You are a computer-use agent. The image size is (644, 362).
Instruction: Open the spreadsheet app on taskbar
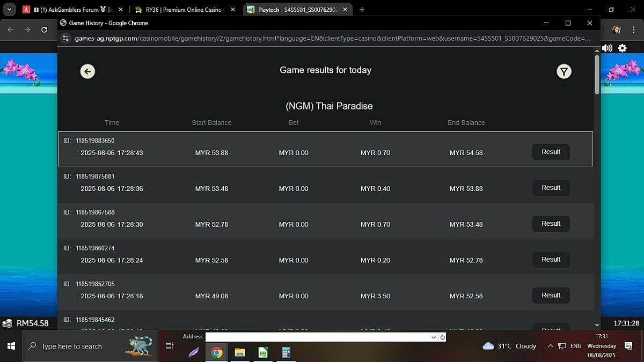[x=263, y=352]
